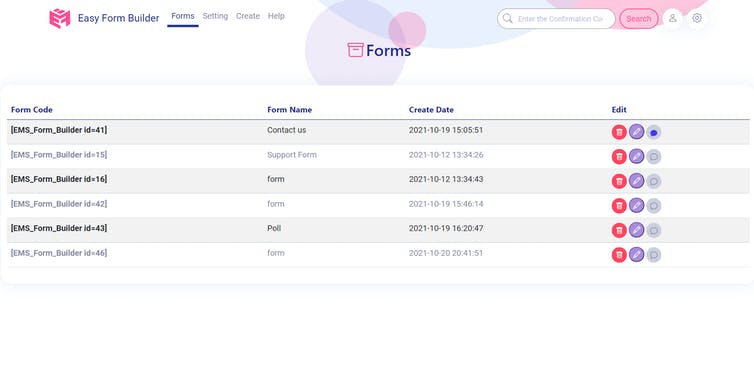Click the Edit column header
This screenshot has width=754, height=380.
(x=619, y=110)
